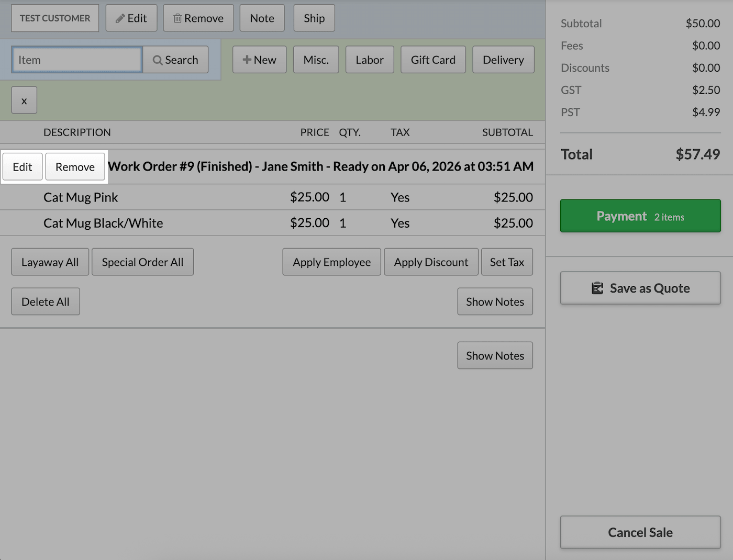
Task: Focus the Item search field
Action: point(77,60)
